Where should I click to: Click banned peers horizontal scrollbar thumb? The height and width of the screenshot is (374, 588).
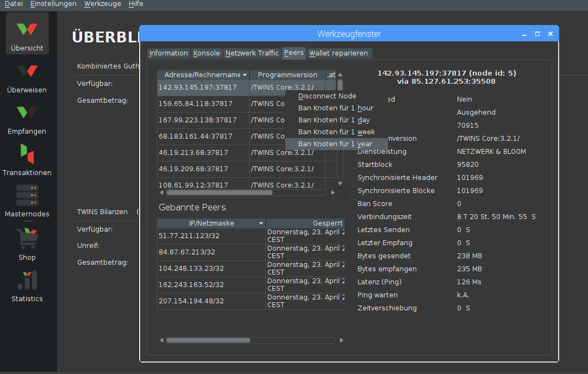208,340
